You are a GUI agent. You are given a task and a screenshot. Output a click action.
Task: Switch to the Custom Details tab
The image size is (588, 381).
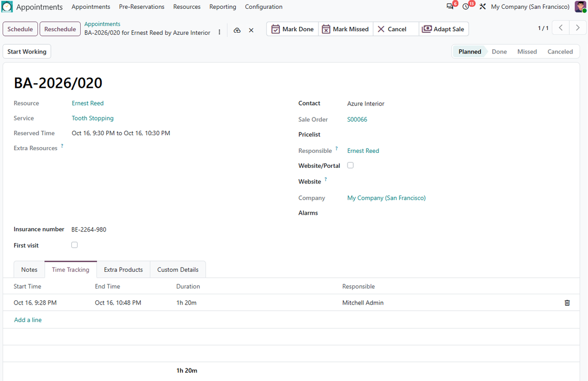(178, 270)
